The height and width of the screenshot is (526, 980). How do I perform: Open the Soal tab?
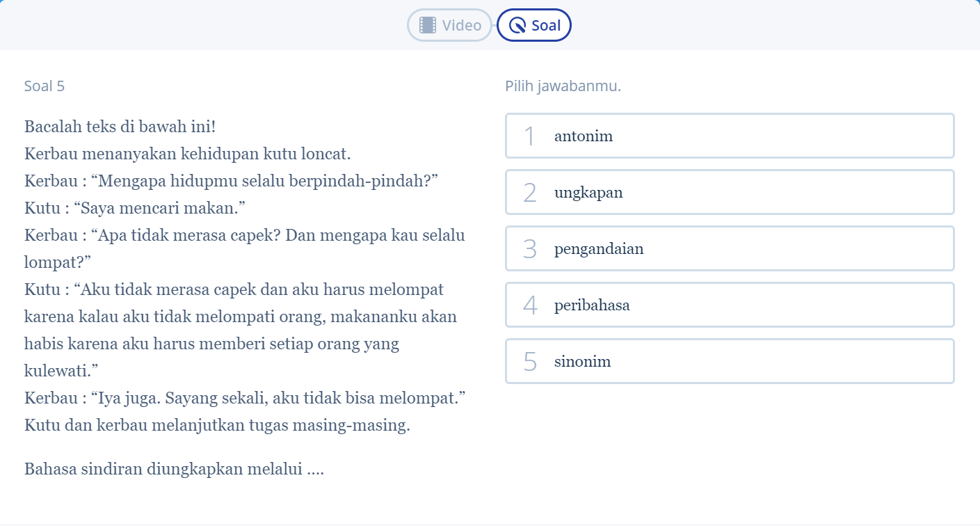click(534, 26)
